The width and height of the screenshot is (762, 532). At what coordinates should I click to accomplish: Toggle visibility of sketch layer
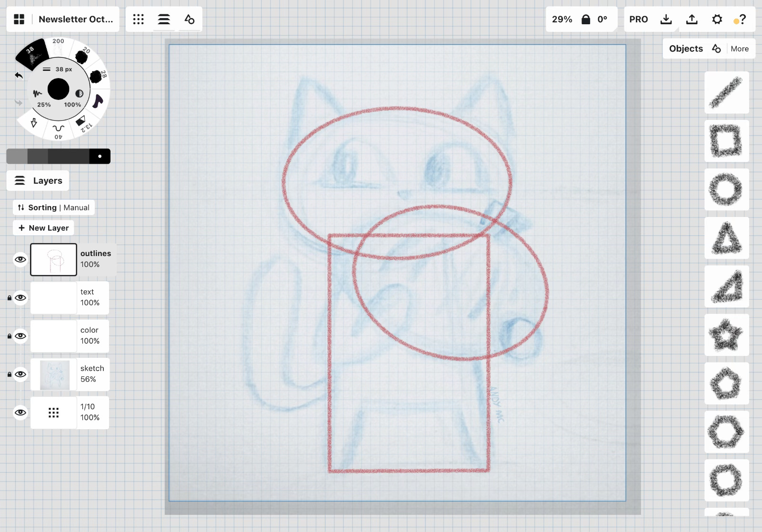coord(20,374)
